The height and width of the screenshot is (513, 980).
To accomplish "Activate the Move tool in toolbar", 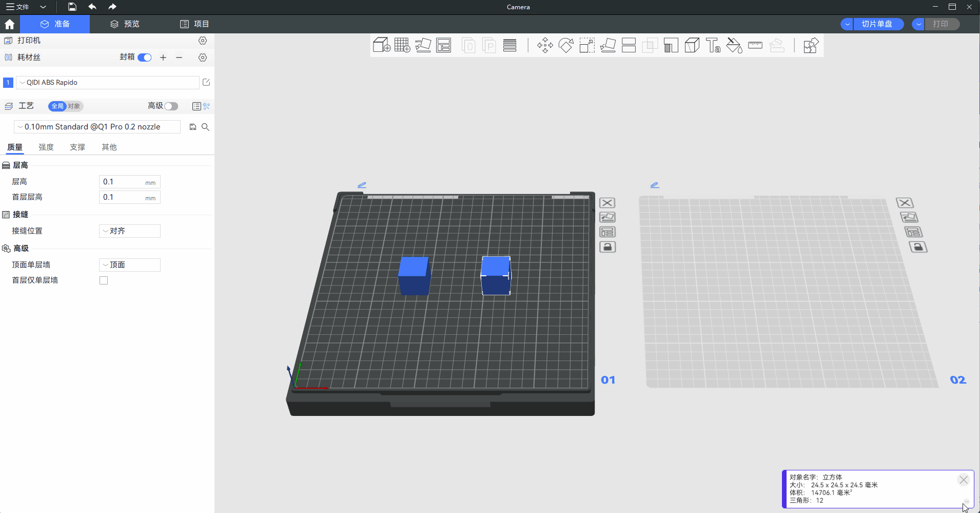I will (x=545, y=46).
